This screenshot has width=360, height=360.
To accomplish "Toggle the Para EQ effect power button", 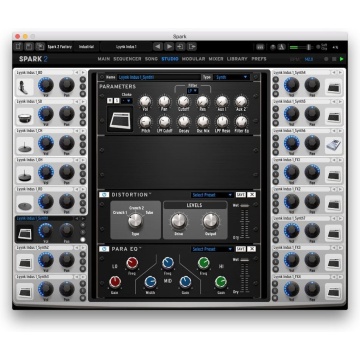I will coord(104,249).
